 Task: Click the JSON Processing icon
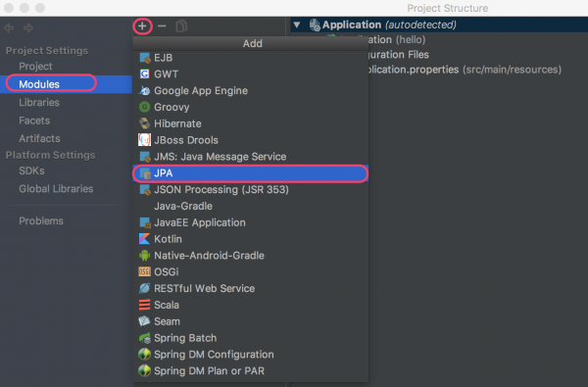pos(145,190)
